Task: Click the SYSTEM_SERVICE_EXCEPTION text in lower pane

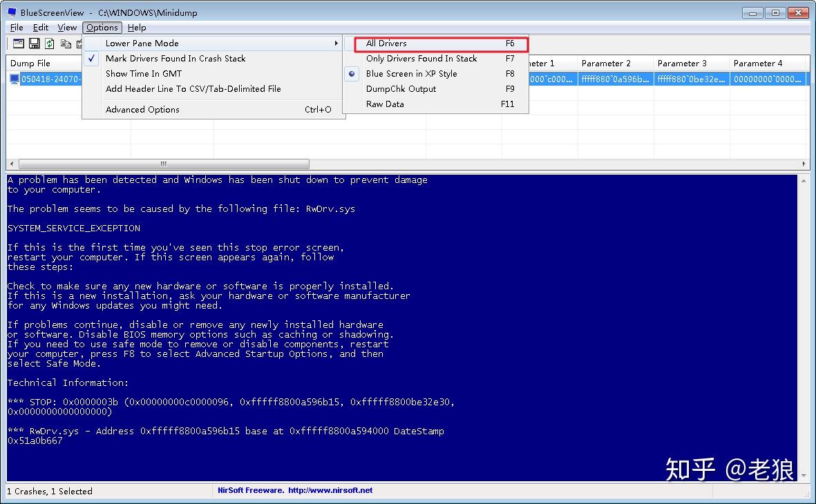Action: click(x=74, y=229)
